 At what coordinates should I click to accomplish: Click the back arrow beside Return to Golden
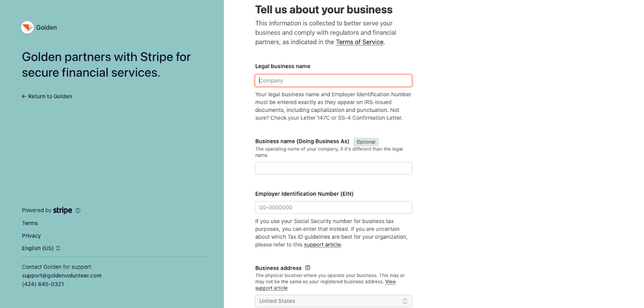click(24, 97)
